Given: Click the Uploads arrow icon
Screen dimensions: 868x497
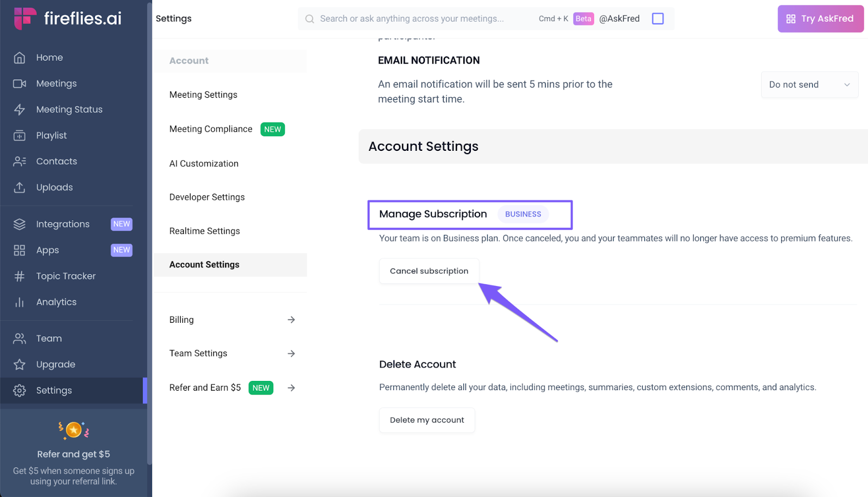Looking at the screenshot, I should coord(20,187).
